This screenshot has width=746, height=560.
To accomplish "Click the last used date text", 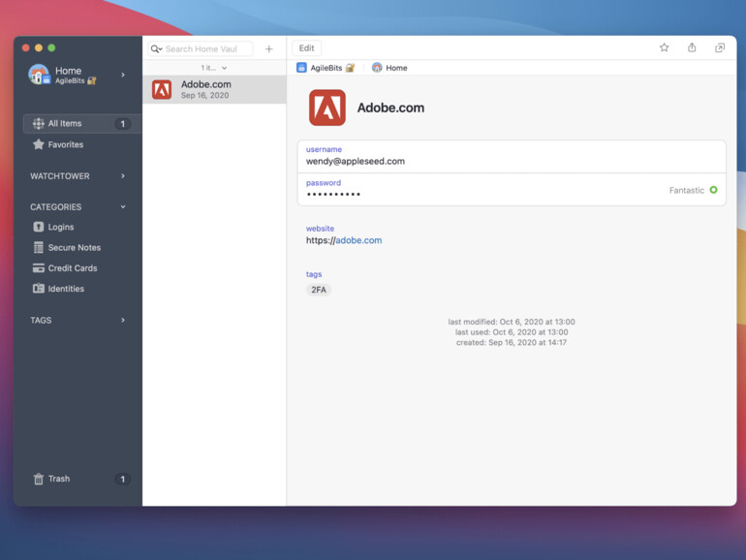I will 512,332.
